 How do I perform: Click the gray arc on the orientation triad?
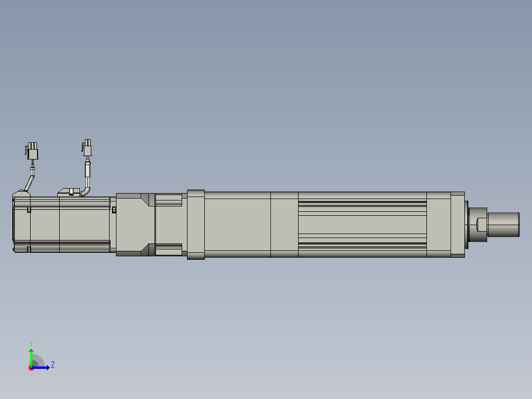(38, 360)
